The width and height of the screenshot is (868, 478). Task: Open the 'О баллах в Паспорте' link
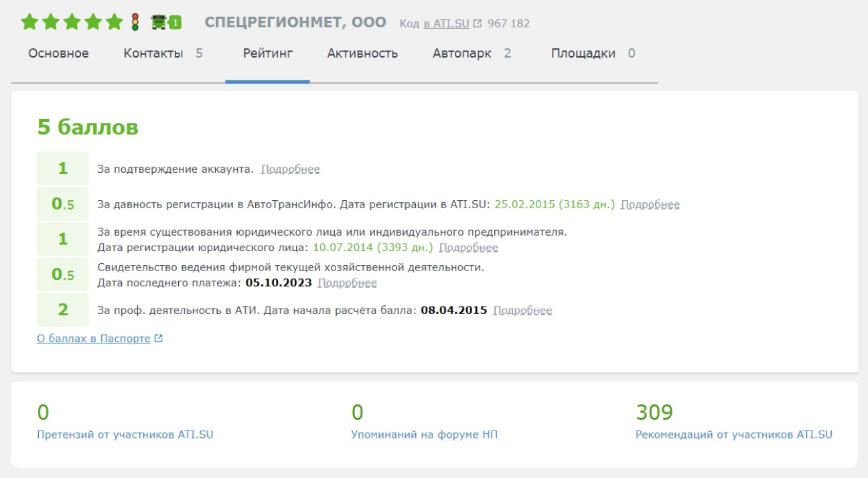point(94,339)
